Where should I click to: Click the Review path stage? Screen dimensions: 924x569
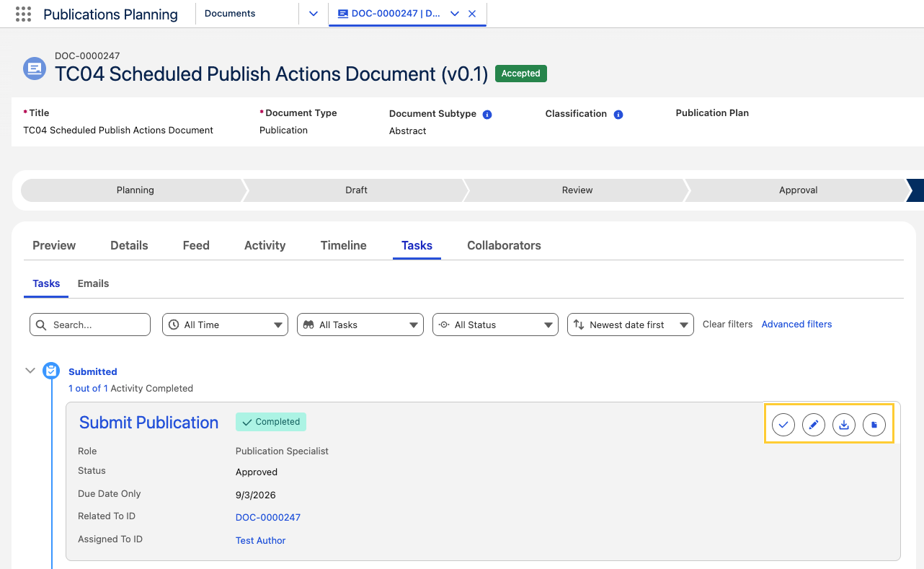pos(577,190)
